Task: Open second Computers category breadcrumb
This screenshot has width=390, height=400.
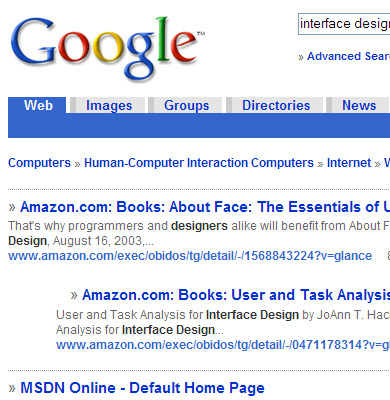Action: (282, 163)
